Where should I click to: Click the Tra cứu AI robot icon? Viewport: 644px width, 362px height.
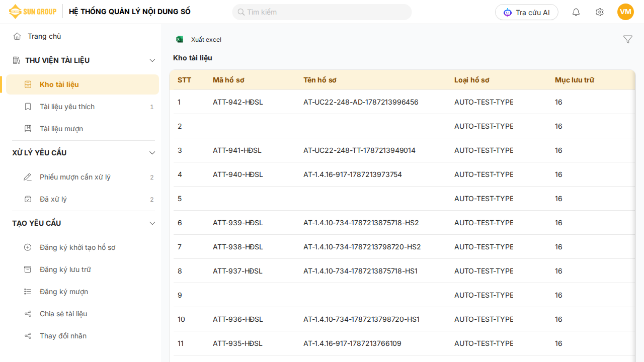tap(508, 12)
